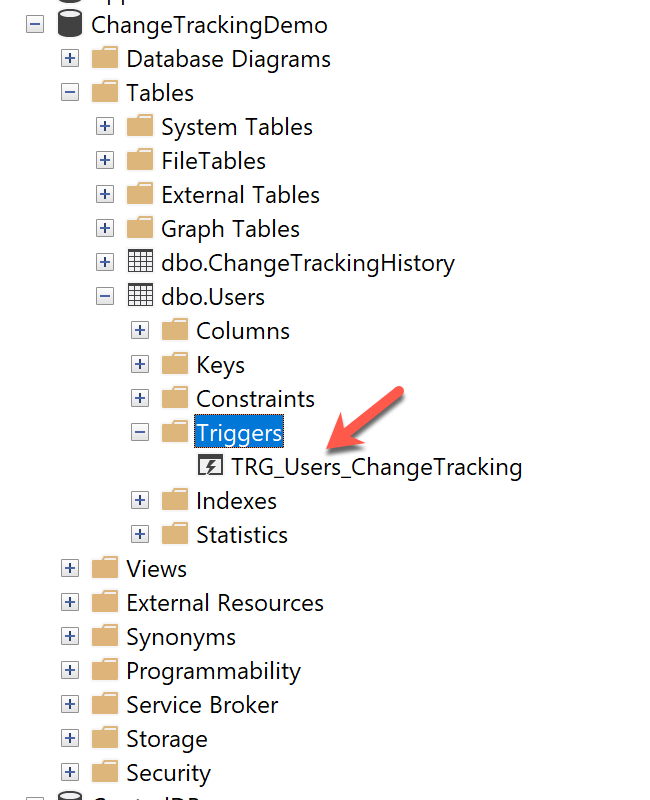Click the TRG_Users_ChangeTracking trigger icon

point(210,467)
